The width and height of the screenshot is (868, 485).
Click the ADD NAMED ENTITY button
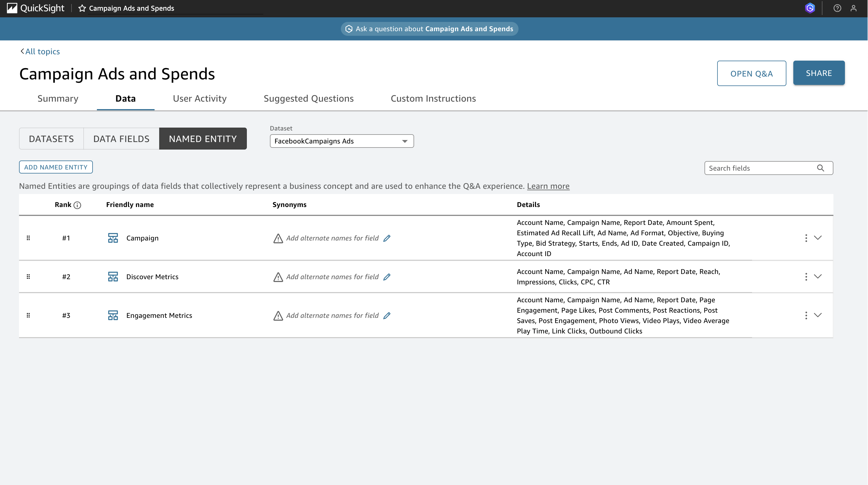coord(56,167)
